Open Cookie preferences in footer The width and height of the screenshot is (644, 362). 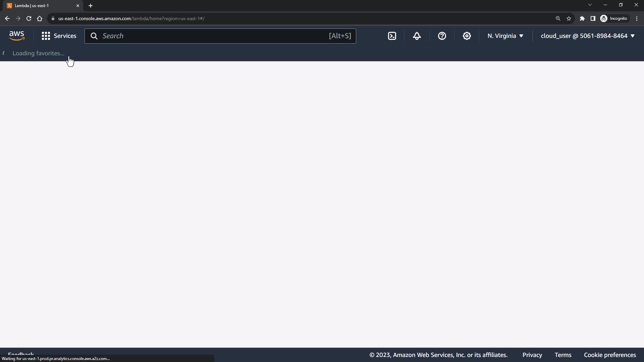[610, 355]
